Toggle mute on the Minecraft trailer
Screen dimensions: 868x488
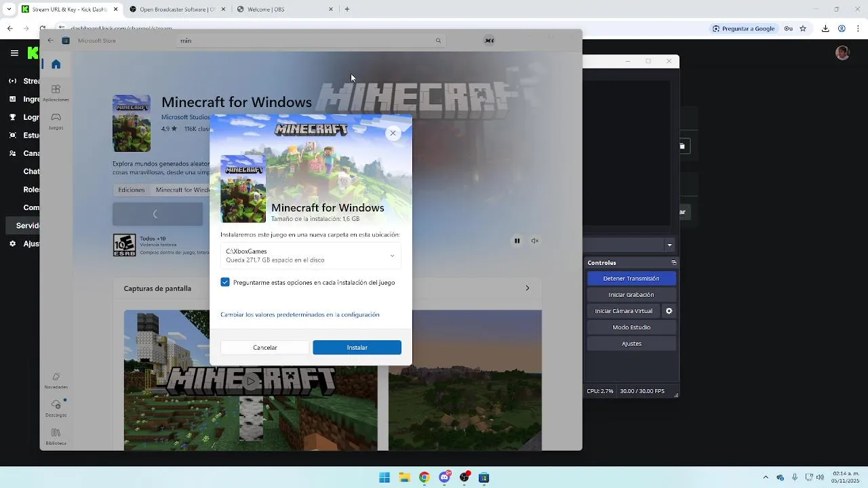(x=534, y=241)
